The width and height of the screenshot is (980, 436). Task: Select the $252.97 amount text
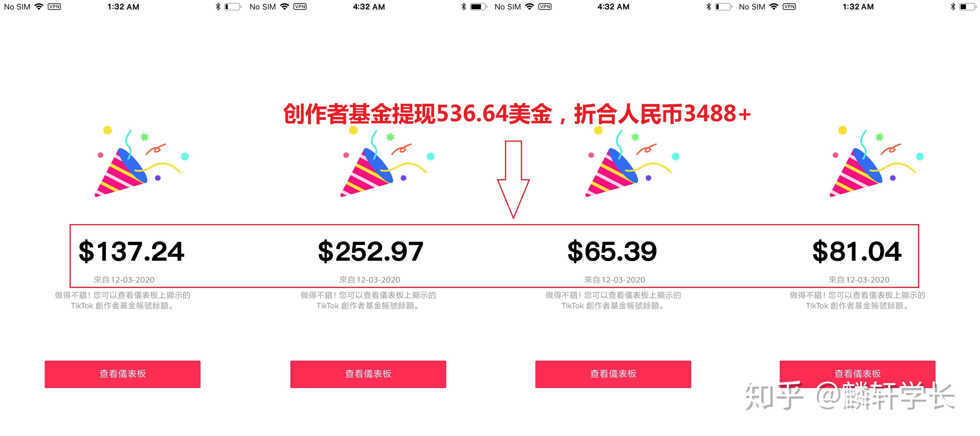click(370, 251)
